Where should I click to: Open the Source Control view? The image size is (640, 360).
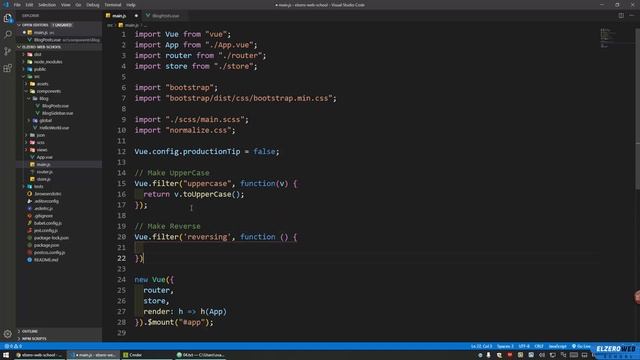coord(8,51)
